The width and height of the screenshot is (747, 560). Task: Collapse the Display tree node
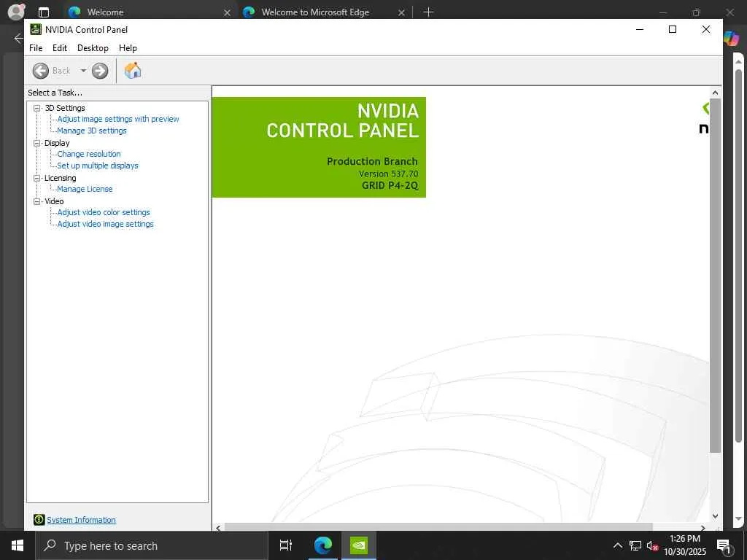[36, 143]
